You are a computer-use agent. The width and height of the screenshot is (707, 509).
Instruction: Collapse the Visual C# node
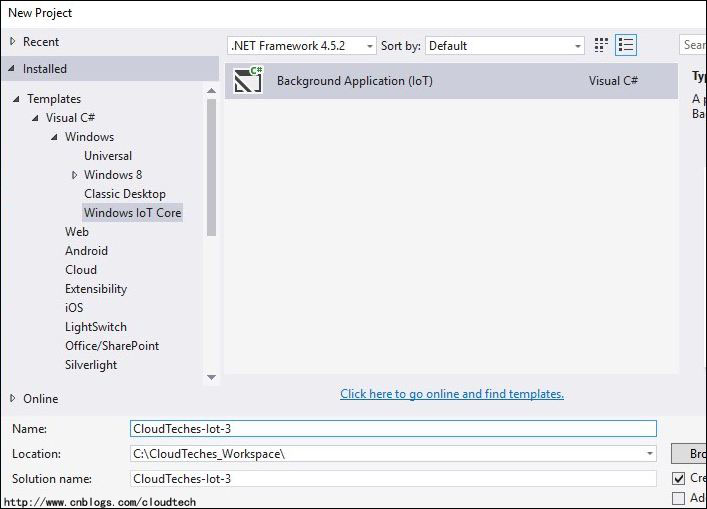tap(35, 118)
